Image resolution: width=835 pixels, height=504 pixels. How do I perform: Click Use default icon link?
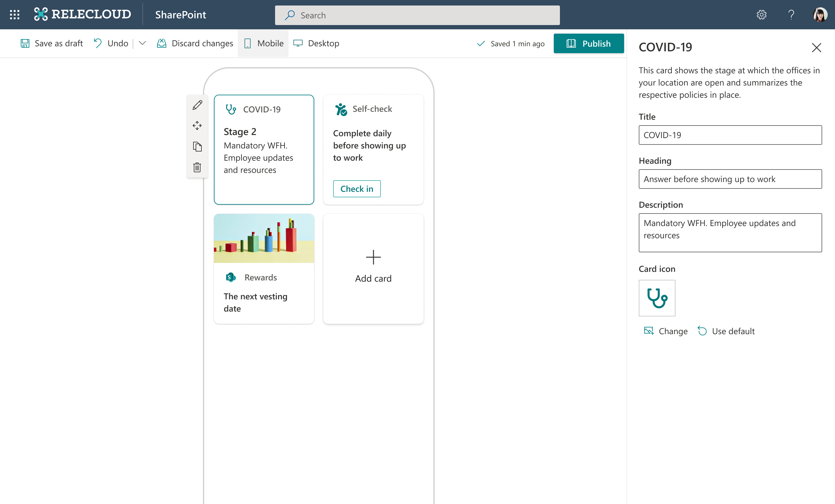[726, 331]
